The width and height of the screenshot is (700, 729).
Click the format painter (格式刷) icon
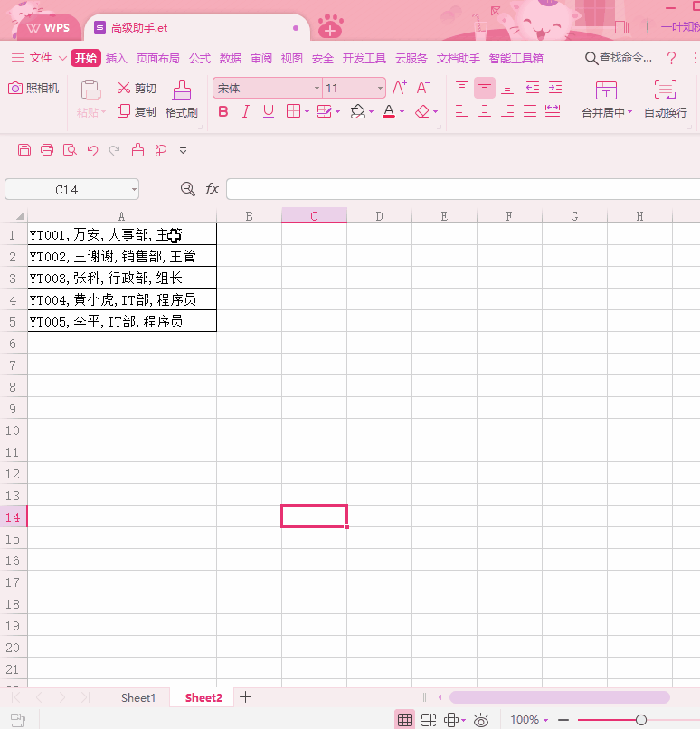pyautogui.click(x=182, y=91)
